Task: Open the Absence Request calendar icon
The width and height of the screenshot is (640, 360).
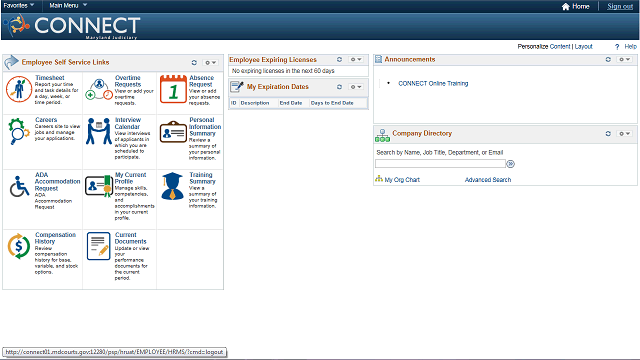Action: [173, 89]
